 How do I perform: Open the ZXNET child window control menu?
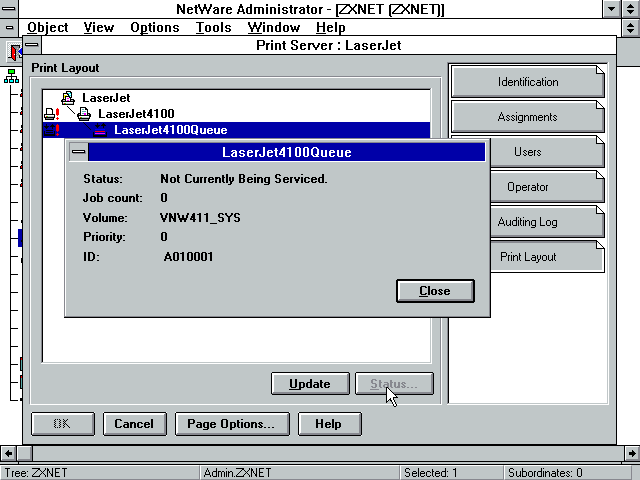coord(9,28)
